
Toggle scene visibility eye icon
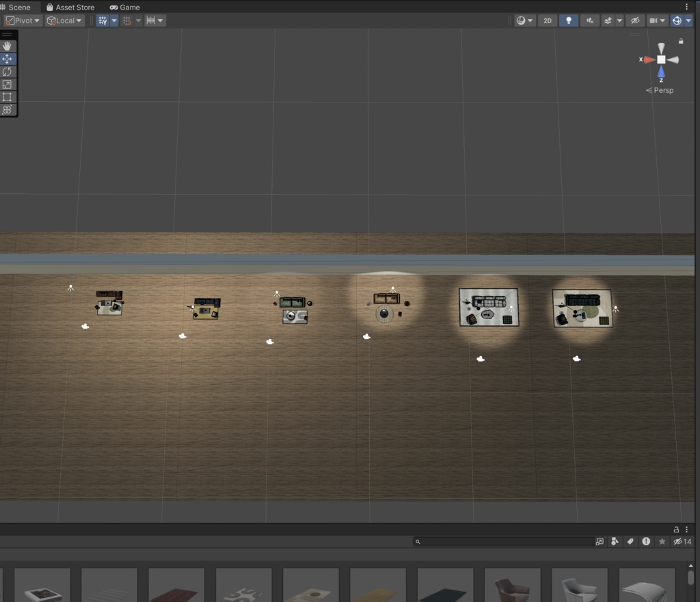(635, 20)
